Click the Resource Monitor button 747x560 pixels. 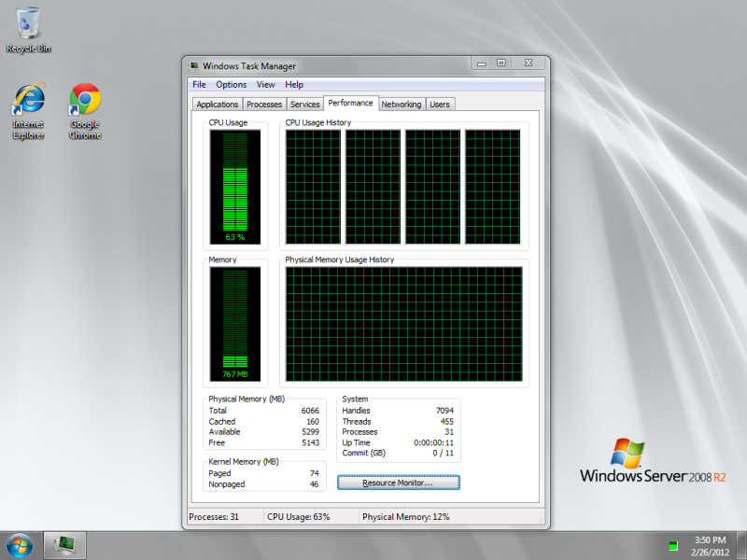[x=398, y=483]
